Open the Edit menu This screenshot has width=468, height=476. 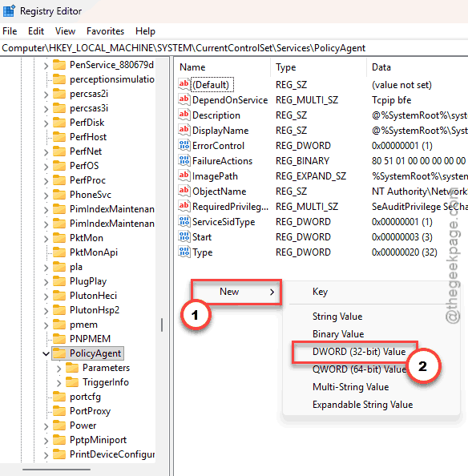(x=36, y=31)
